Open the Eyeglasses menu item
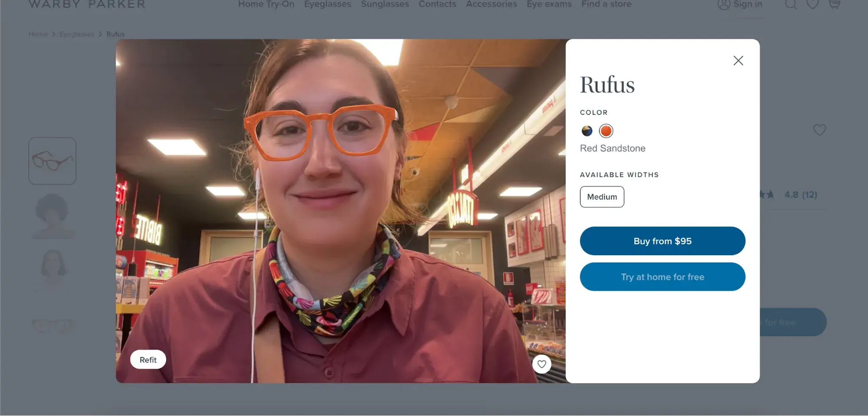This screenshot has width=868, height=416. pyautogui.click(x=327, y=4)
